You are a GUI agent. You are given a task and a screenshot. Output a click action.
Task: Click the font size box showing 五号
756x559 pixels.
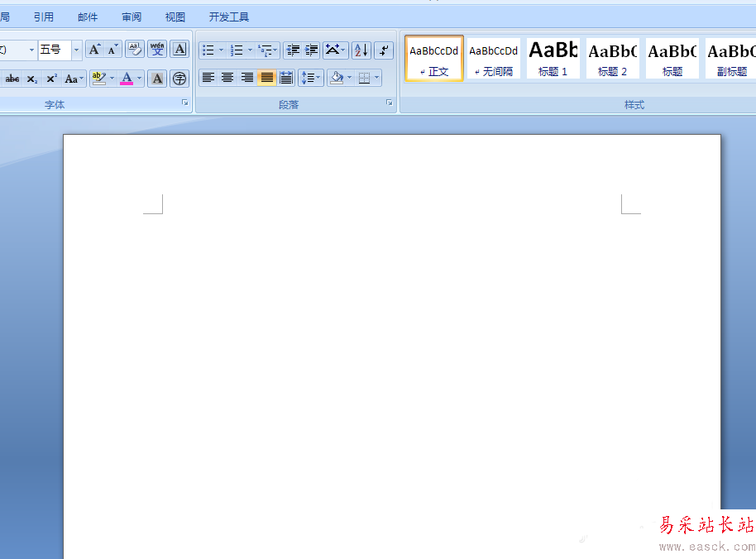[x=55, y=50]
